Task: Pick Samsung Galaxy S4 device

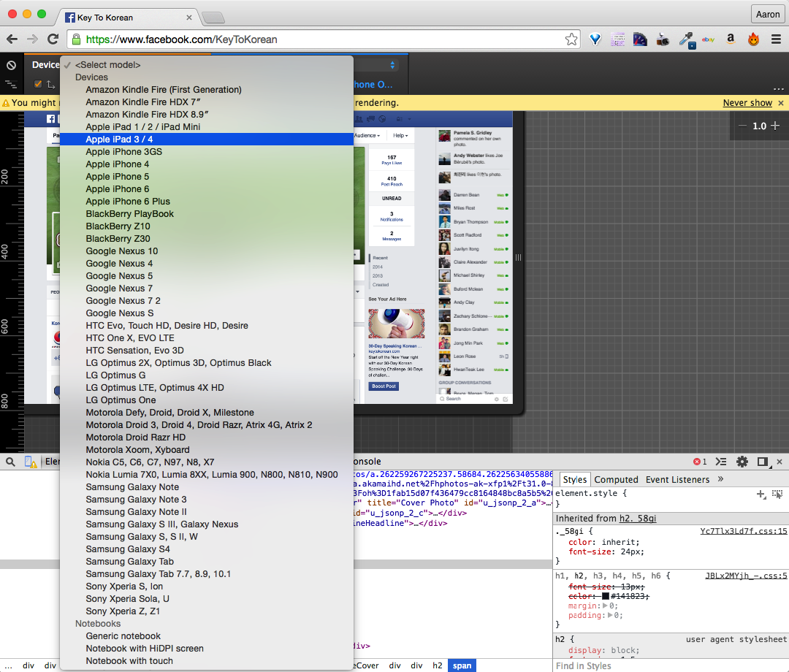Action: pyautogui.click(x=128, y=549)
